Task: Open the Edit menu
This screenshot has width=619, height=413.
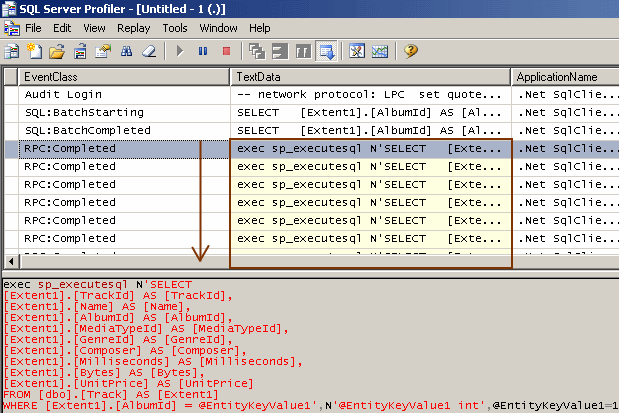Action: tap(62, 28)
